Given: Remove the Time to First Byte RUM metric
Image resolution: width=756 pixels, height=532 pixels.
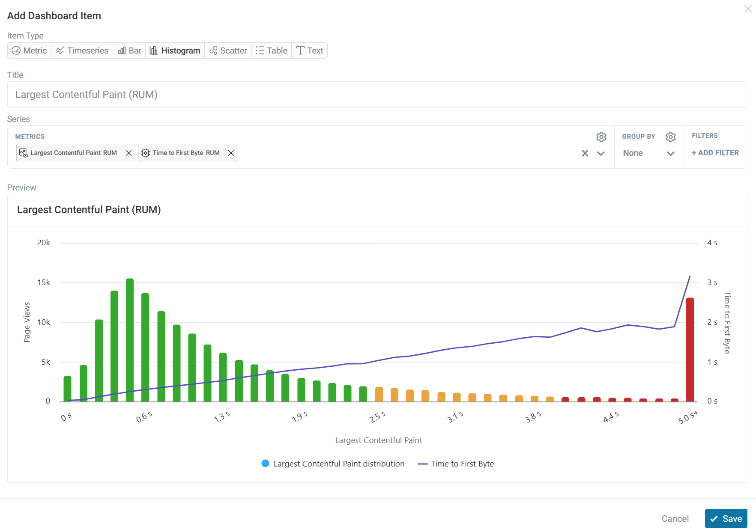Looking at the screenshot, I should pos(231,153).
